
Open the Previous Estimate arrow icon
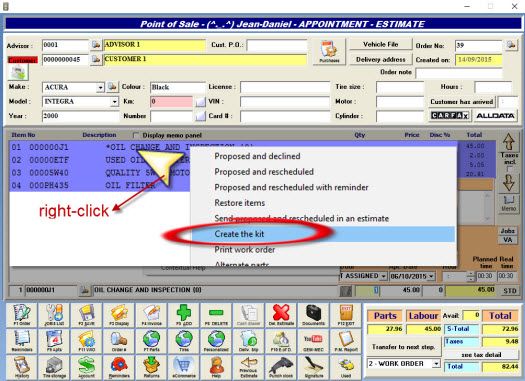(248, 367)
